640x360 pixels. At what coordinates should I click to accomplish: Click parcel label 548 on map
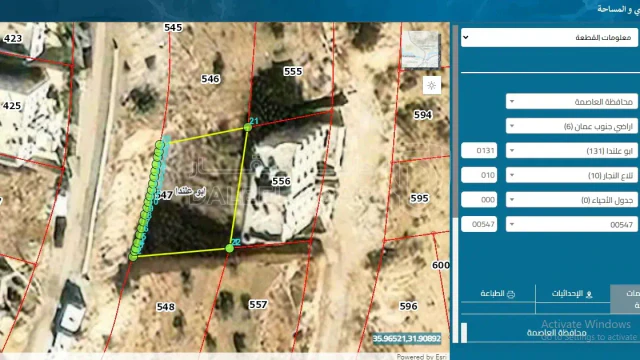pos(165,307)
